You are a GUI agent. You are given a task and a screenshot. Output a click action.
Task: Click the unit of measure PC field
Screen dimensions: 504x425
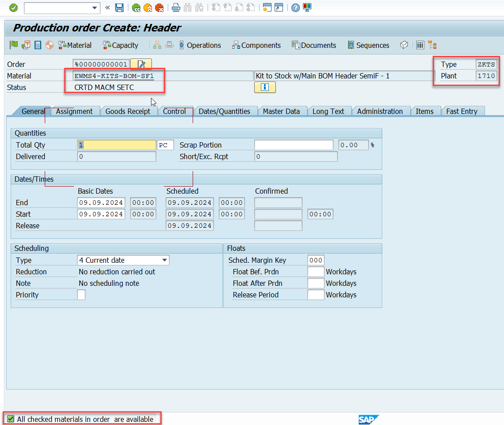tap(166, 145)
